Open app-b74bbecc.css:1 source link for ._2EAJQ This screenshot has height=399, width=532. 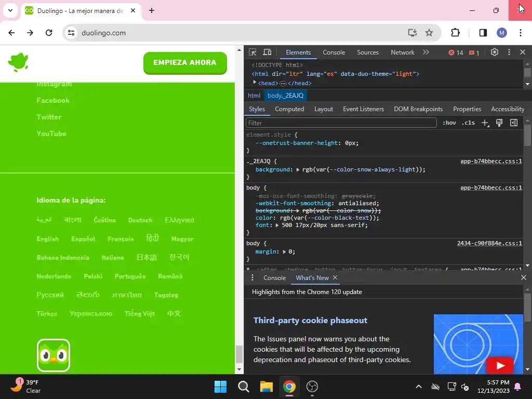point(491,161)
